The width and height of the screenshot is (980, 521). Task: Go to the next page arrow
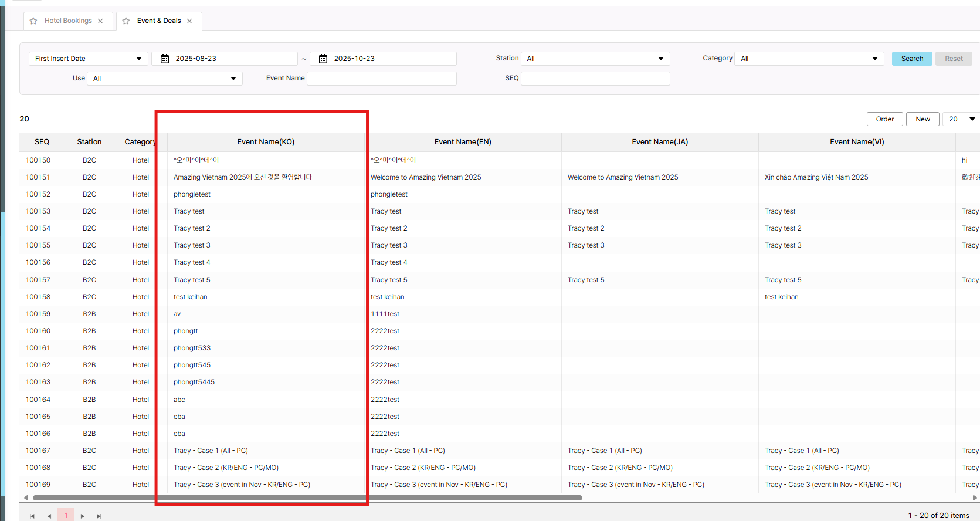(83, 516)
